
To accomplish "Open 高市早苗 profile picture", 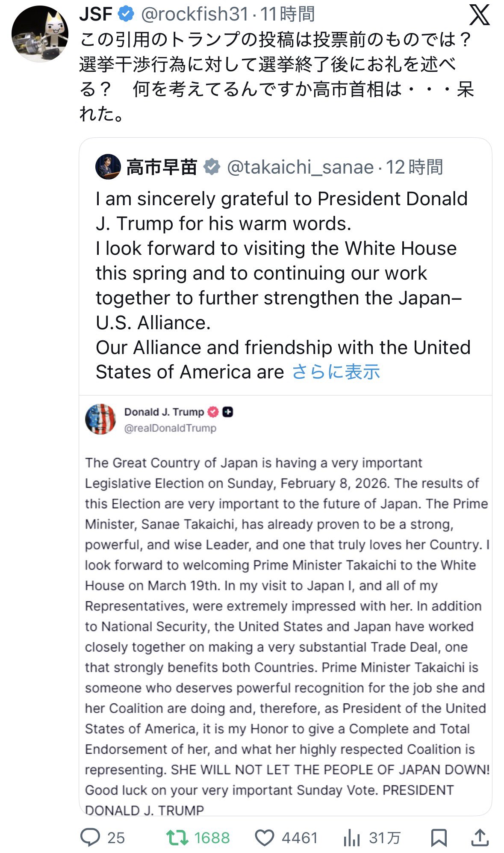I will click(108, 167).
